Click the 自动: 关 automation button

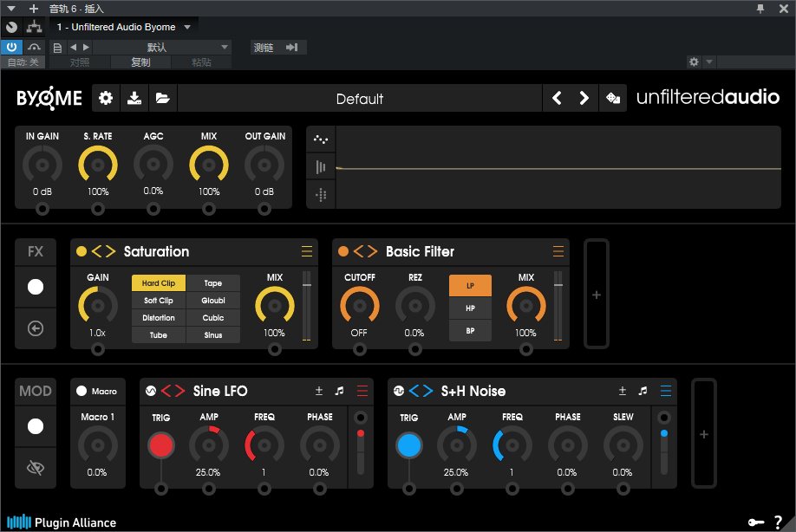[x=23, y=62]
